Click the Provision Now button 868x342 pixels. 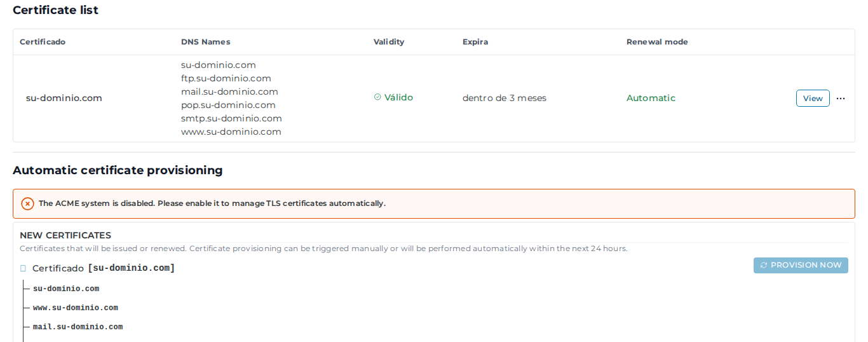coord(801,265)
